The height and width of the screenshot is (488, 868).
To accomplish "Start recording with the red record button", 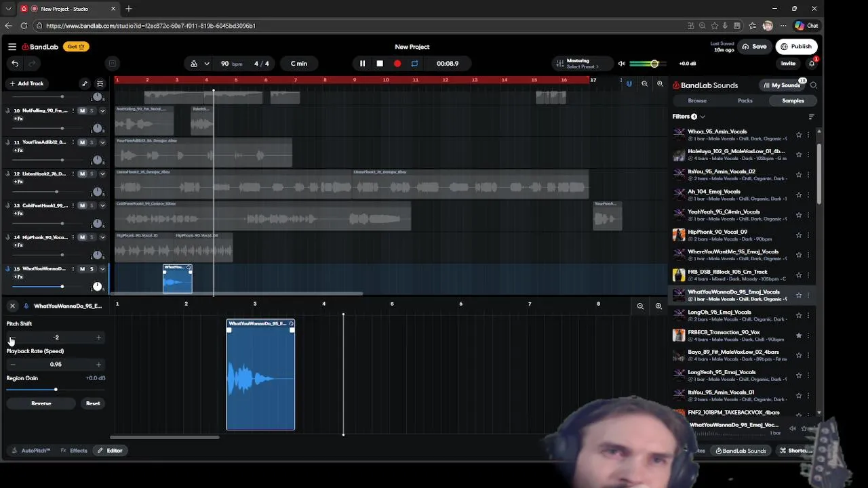I will [x=397, y=64].
